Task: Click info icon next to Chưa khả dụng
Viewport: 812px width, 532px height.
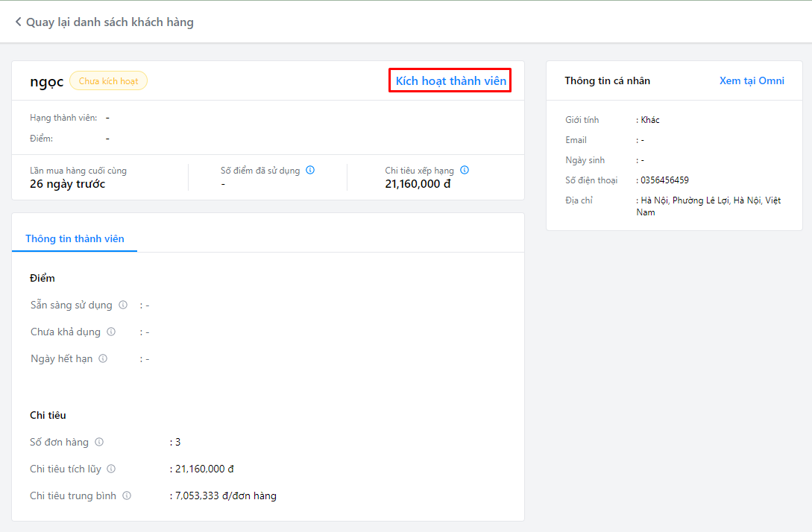Action: (x=111, y=332)
